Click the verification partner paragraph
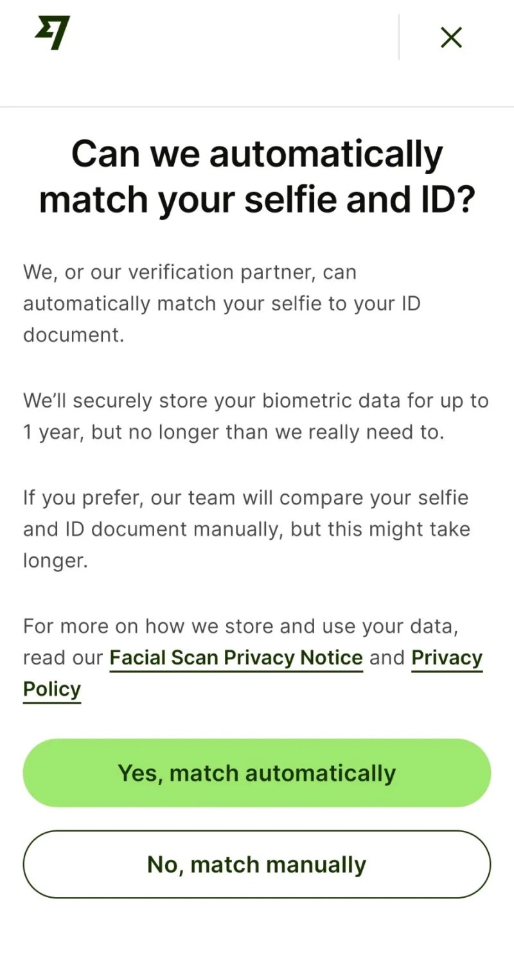The height and width of the screenshot is (980, 514). point(222,304)
